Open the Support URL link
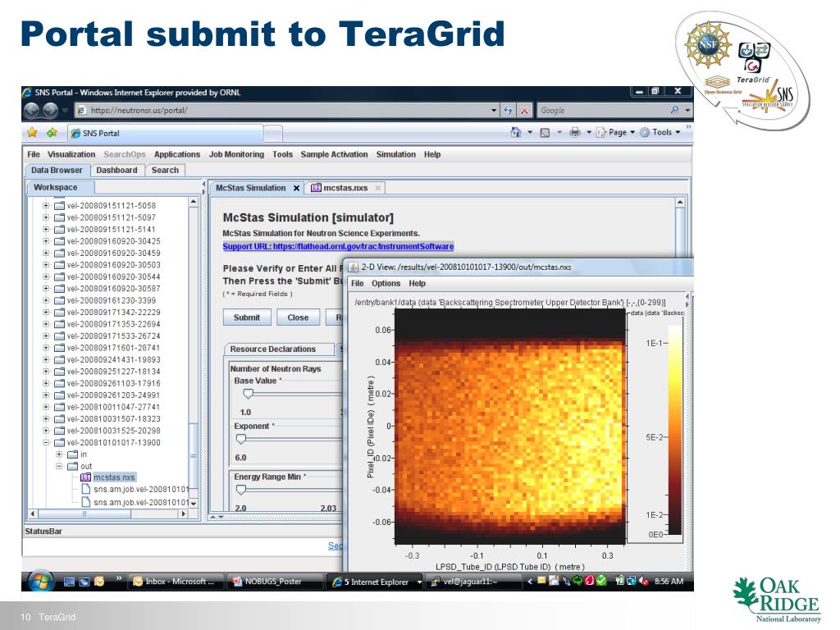This screenshot has width=840, height=630. 338,246
